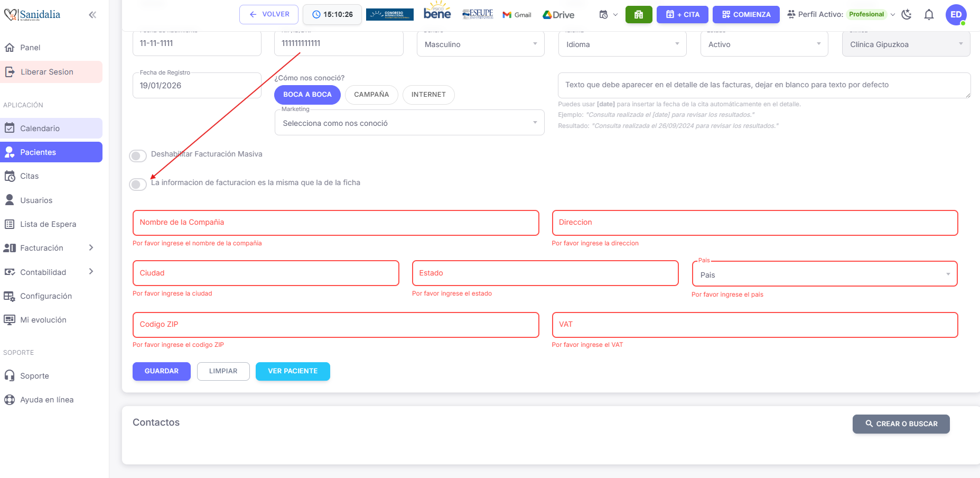Expand the Pais dropdown

click(824, 275)
